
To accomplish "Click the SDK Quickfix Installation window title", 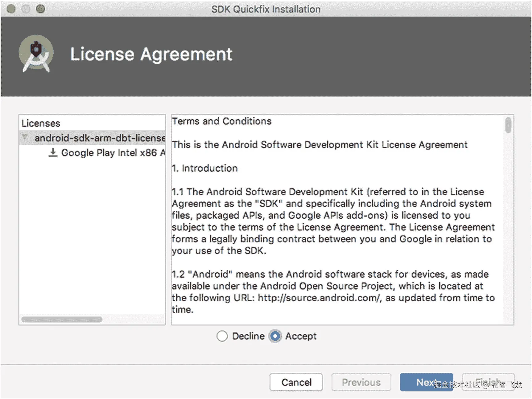I will (x=266, y=9).
